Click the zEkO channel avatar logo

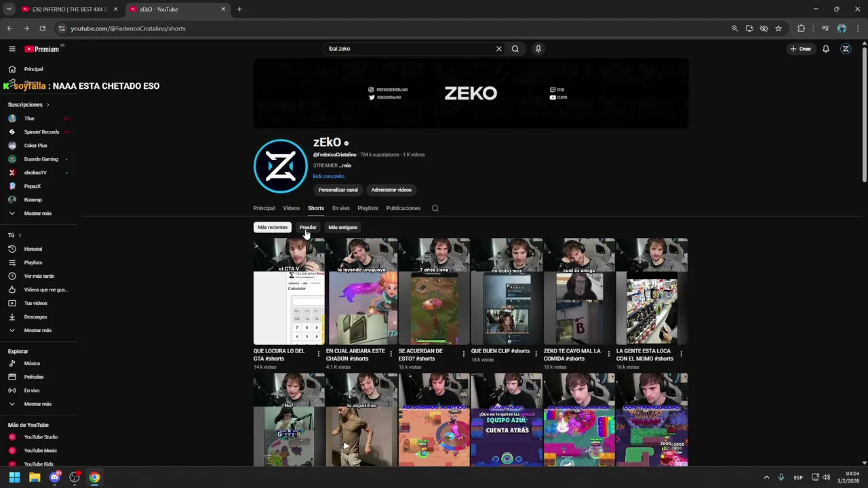[280, 167]
